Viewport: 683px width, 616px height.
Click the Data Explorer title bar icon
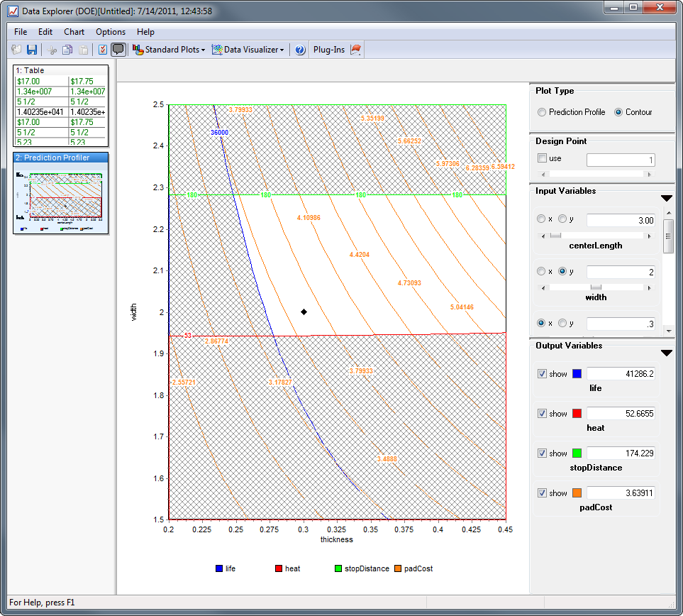(13, 11)
